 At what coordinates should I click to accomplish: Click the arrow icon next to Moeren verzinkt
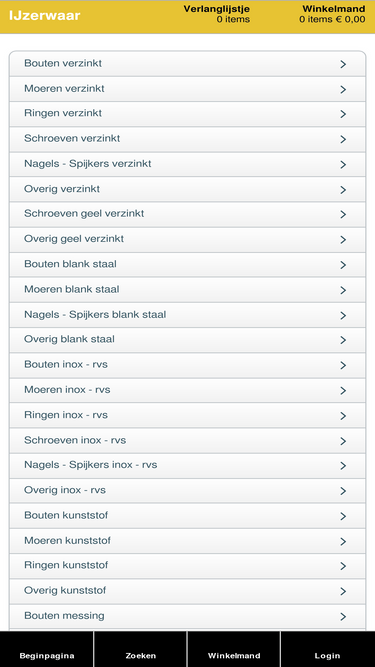click(343, 89)
